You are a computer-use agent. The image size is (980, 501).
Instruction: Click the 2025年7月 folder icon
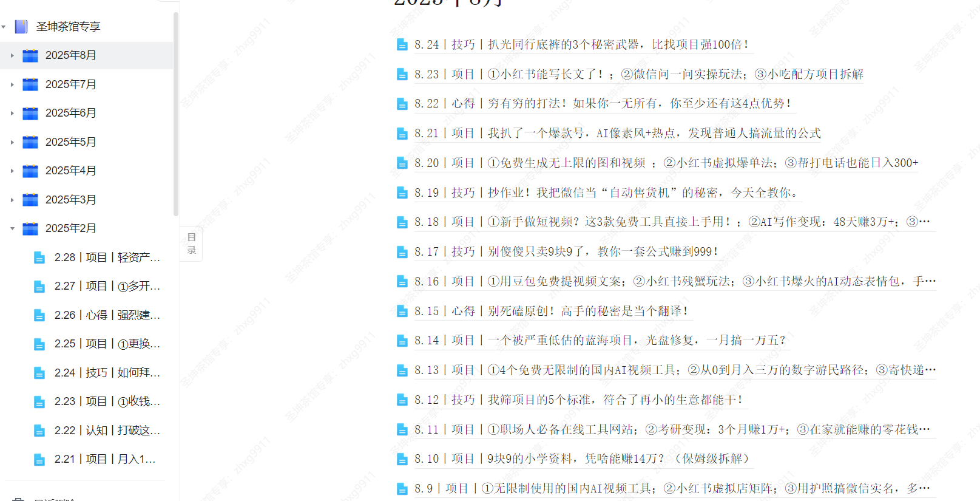tap(30, 84)
